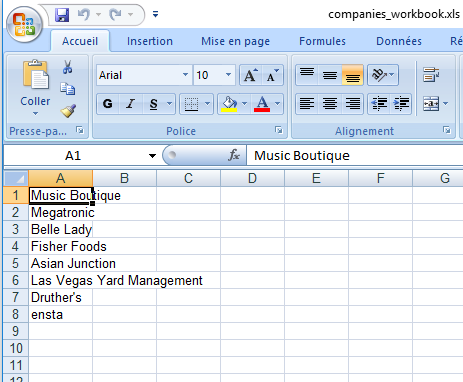The height and width of the screenshot is (382, 463).
Task: Select column D header
Action: tap(252, 178)
